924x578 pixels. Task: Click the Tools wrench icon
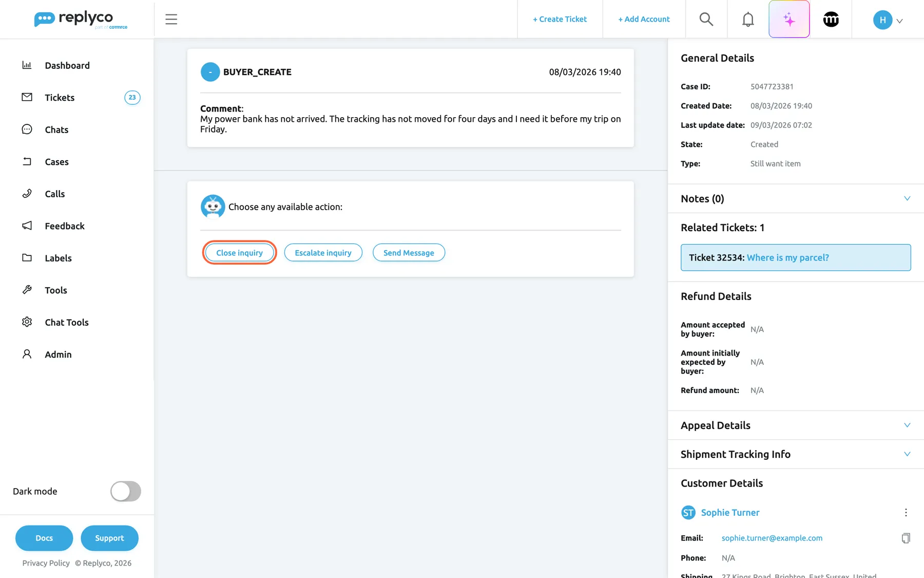pyautogui.click(x=27, y=290)
